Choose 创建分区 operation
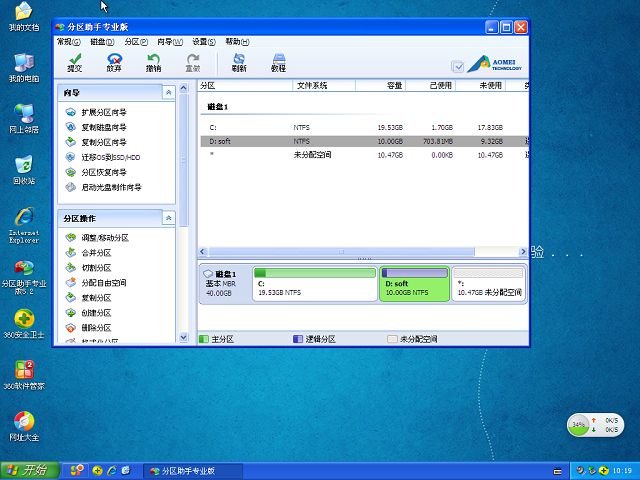The image size is (640, 480). click(x=89, y=313)
